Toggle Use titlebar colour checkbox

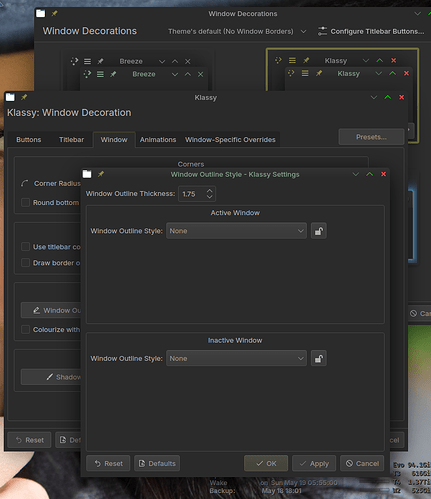25,247
